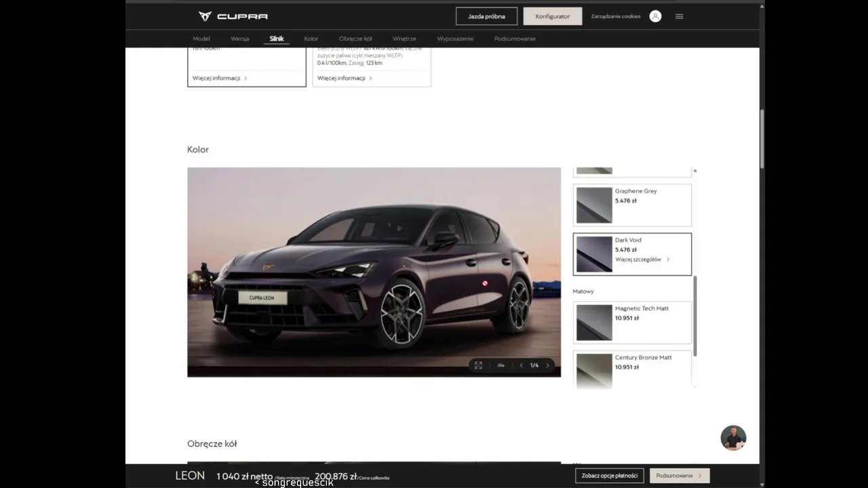Go to the Podsumowanie step tab
This screenshot has height=488, width=868.
(515, 39)
